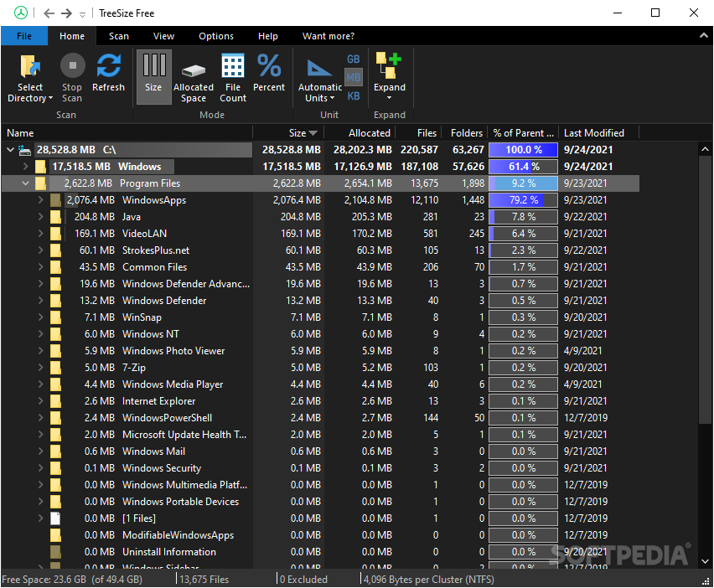Screen dimensions: 714x588
Task: Go forward with the forward arrow
Action: 66,13
